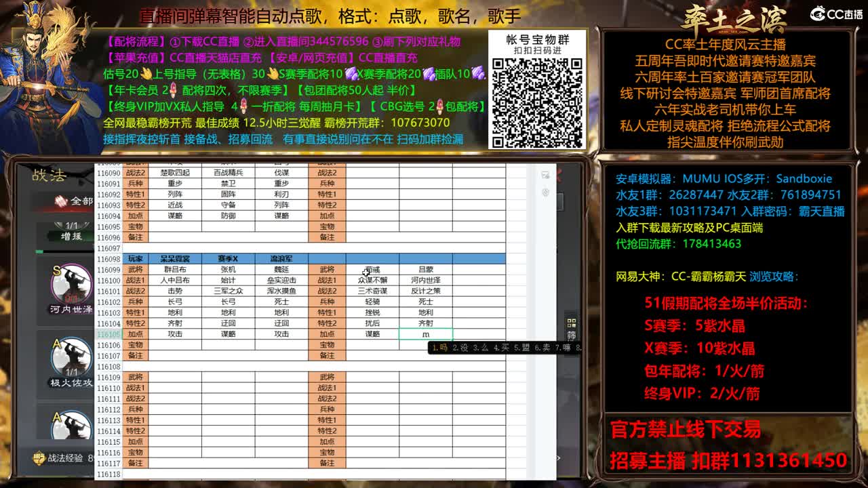
Task: Click the 流浪军 header cell
Action: [x=281, y=259]
